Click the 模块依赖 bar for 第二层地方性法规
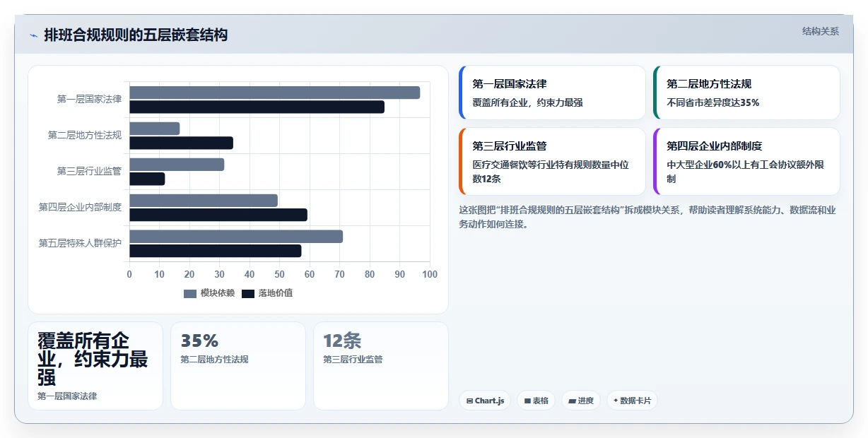The height and width of the screenshot is (438, 868). 154,129
